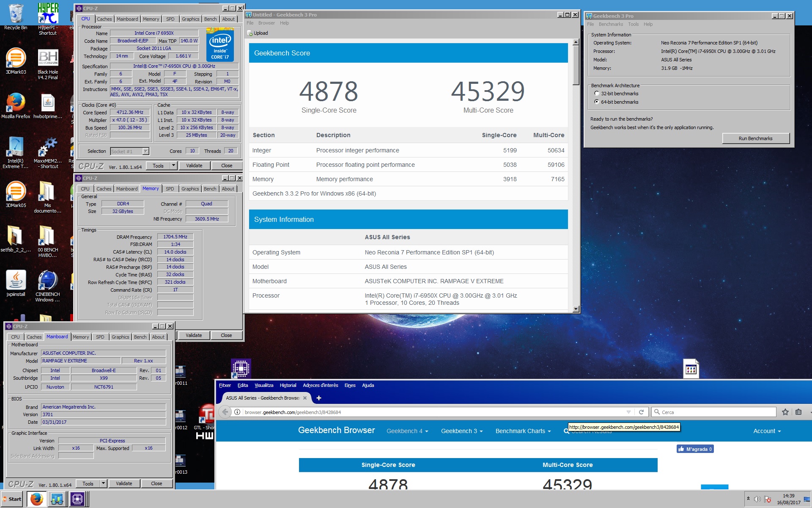812x508 pixels.
Task: Open Mis documentos folder icon
Action: pyautogui.click(x=48, y=197)
